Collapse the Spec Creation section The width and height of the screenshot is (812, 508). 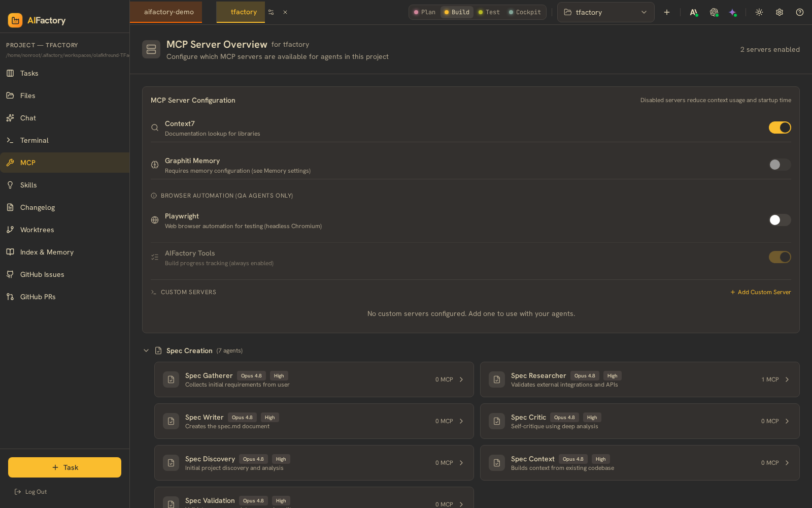point(146,351)
